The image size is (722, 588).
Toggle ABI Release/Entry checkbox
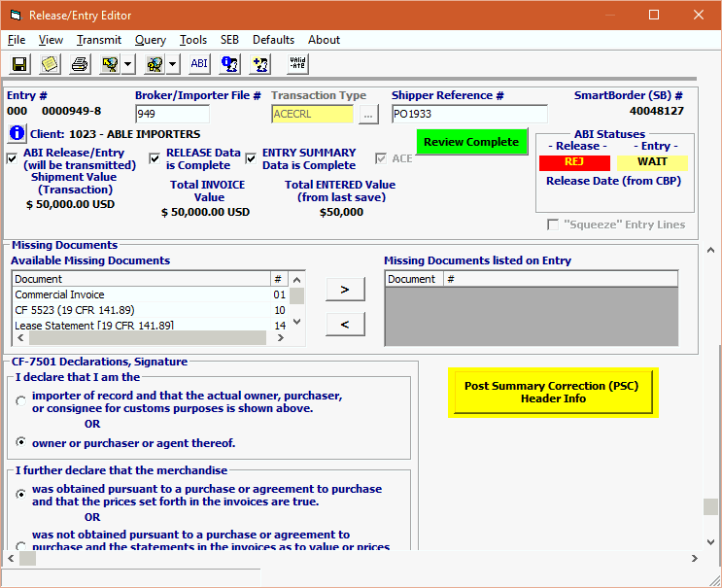pyautogui.click(x=13, y=158)
